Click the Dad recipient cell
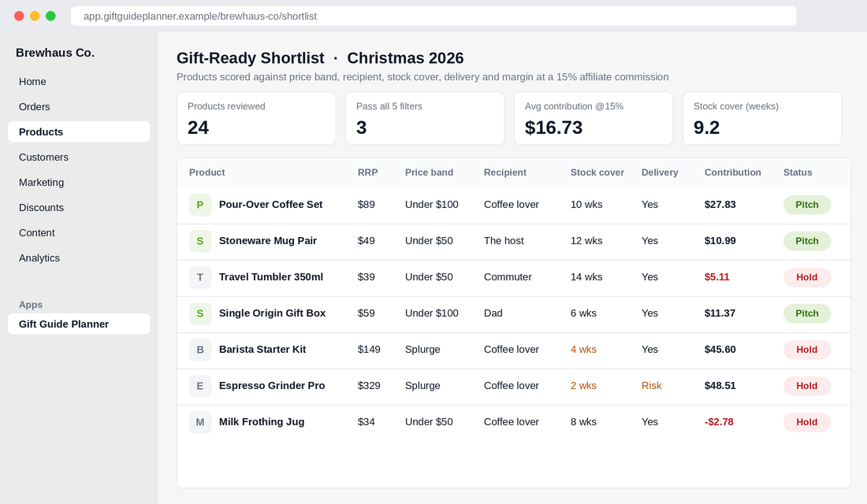867x504 pixels. pos(493,313)
